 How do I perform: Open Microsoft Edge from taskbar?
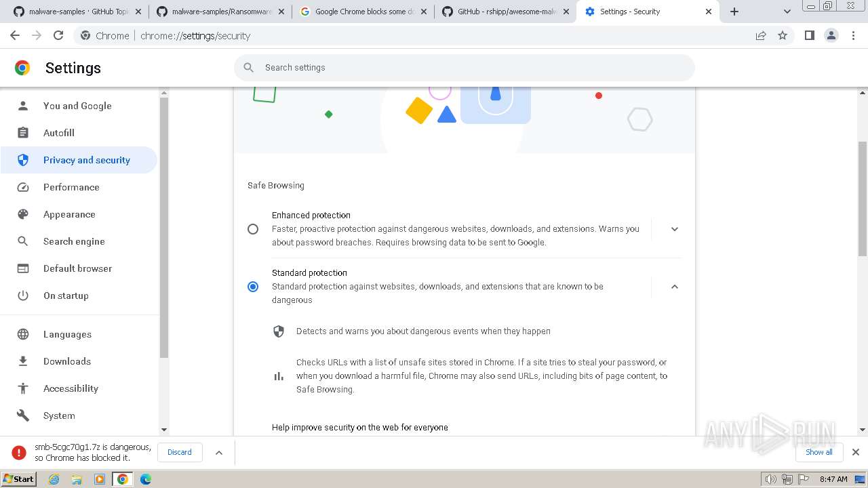[146, 479]
